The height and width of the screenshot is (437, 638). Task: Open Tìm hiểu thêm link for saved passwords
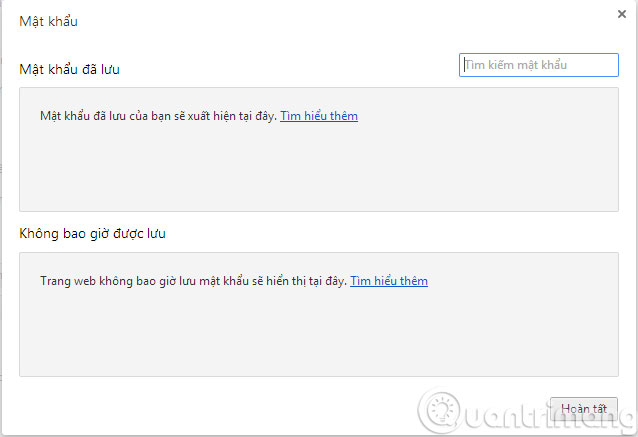(x=318, y=116)
